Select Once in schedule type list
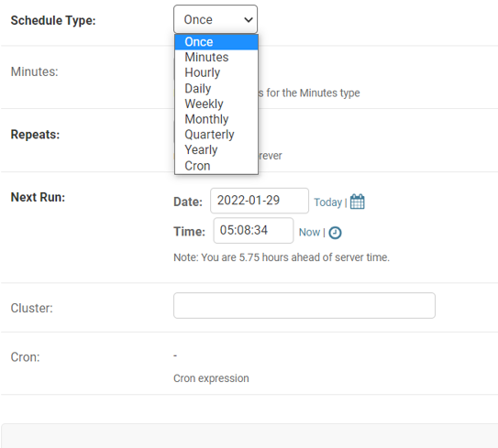 tap(216, 42)
